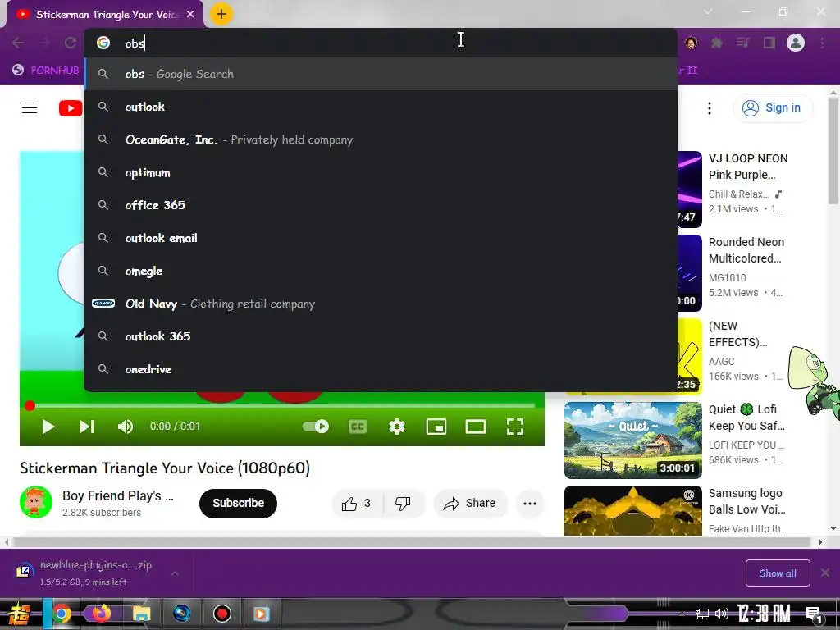Screen dimensions: 840x630
Task: Click the red video progress scrubber
Action: pos(30,405)
